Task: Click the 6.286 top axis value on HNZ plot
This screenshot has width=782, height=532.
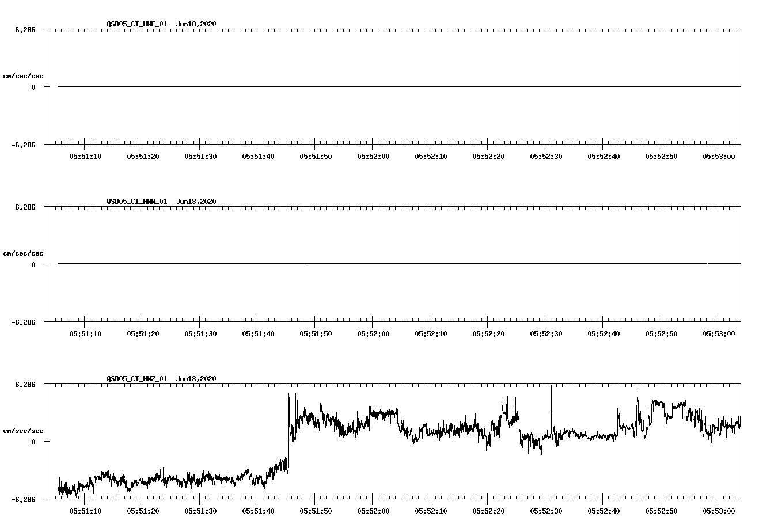Action: [25, 384]
